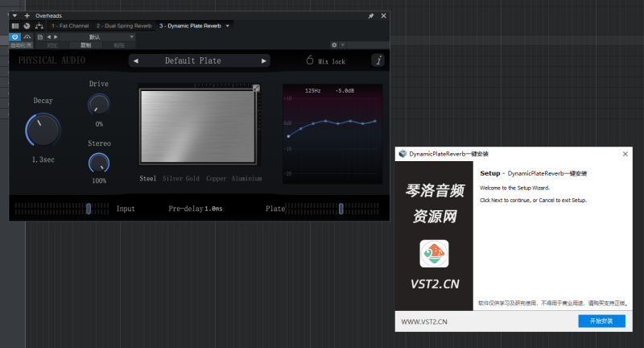Close the Overheads plugin window
Image resolution: width=644 pixels, height=348 pixels.
(x=384, y=15)
